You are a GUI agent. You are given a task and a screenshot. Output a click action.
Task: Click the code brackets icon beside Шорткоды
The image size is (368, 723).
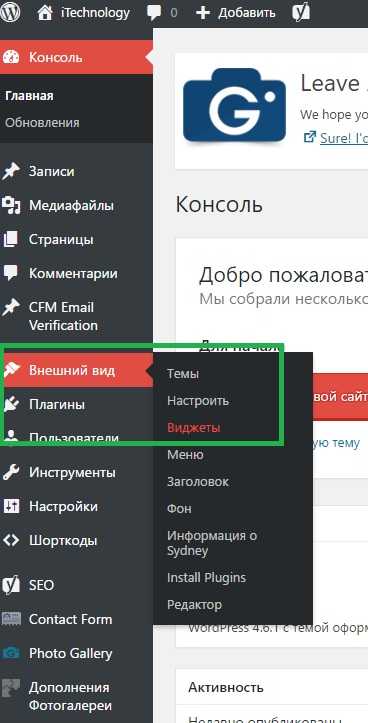coord(11,540)
